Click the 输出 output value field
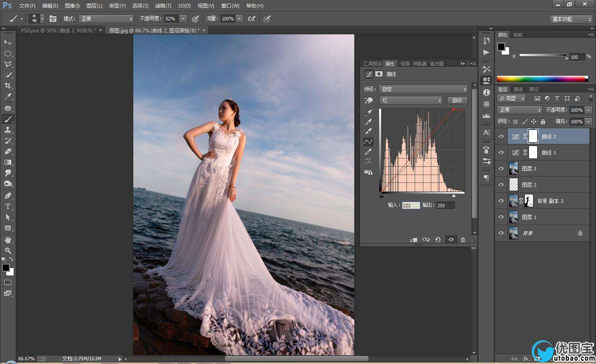 pos(445,205)
